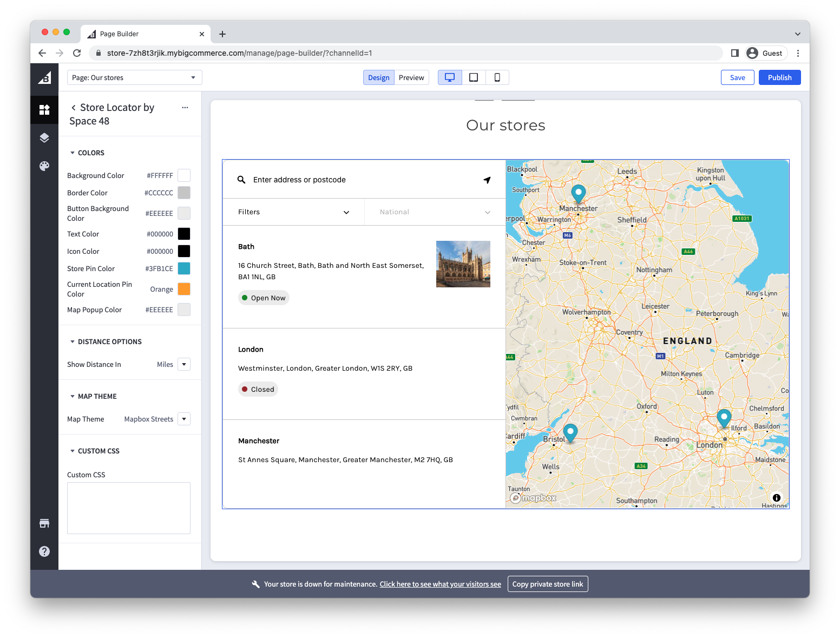This screenshot has width=840, height=638.
Task: Open browser side panel icon
Action: pyautogui.click(x=734, y=53)
